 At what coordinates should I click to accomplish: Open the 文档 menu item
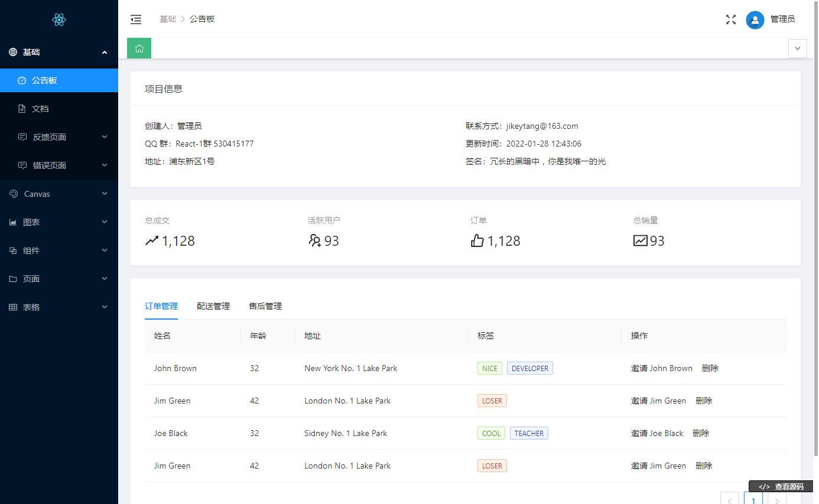point(59,109)
